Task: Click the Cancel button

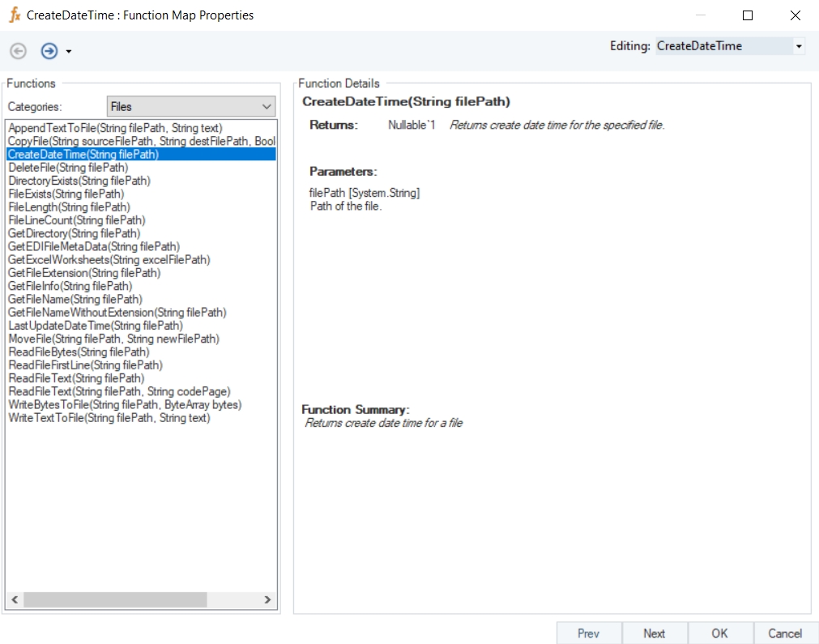Action: pyautogui.click(x=785, y=633)
